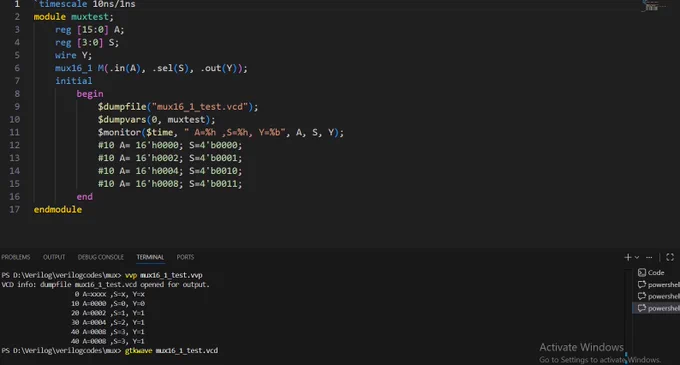
Task: Click on 'reg [3:0] S;' declaration
Action: [x=87, y=42]
